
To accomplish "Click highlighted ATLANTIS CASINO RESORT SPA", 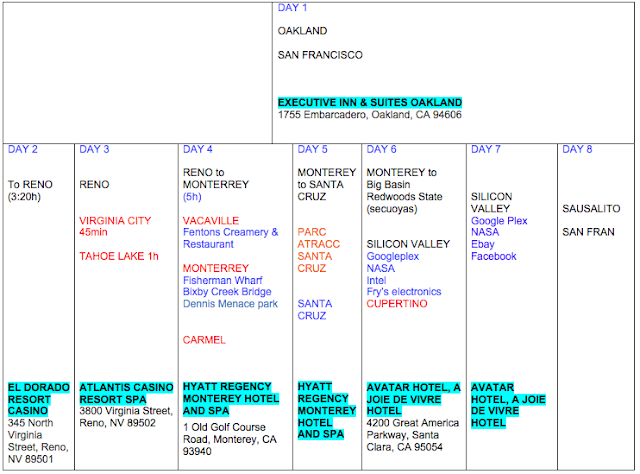I will (x=126, y=393).
